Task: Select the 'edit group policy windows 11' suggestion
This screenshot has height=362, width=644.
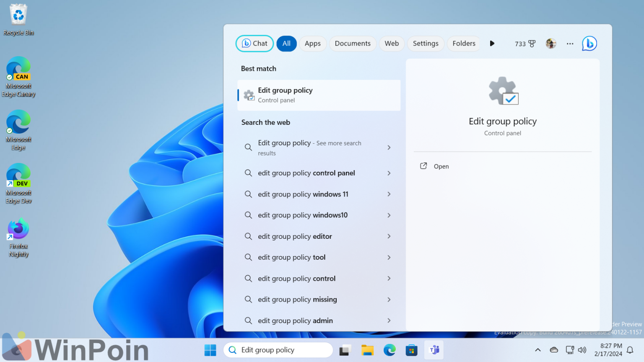Action: [x=303, y=194]
